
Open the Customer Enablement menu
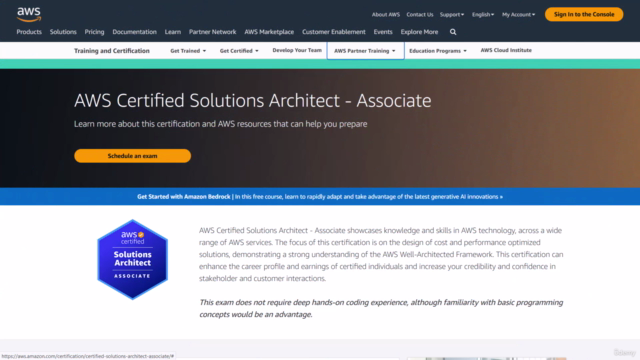(333, 32)
